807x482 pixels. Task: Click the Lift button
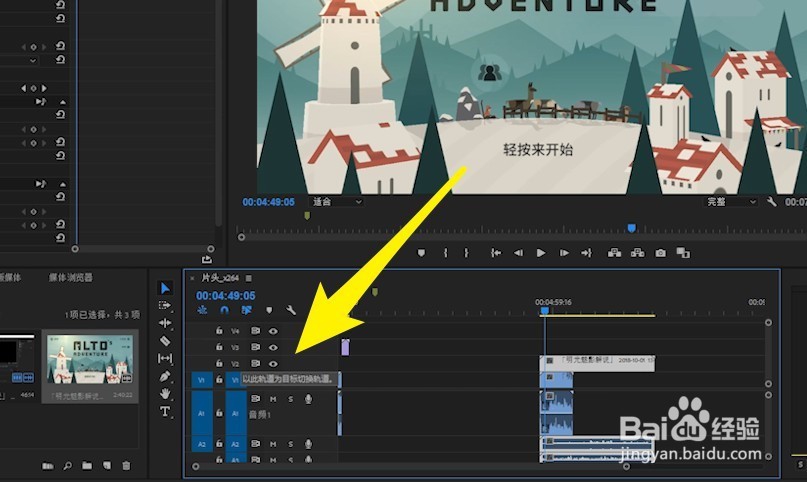pyautogui.click(x=614, y=253)
